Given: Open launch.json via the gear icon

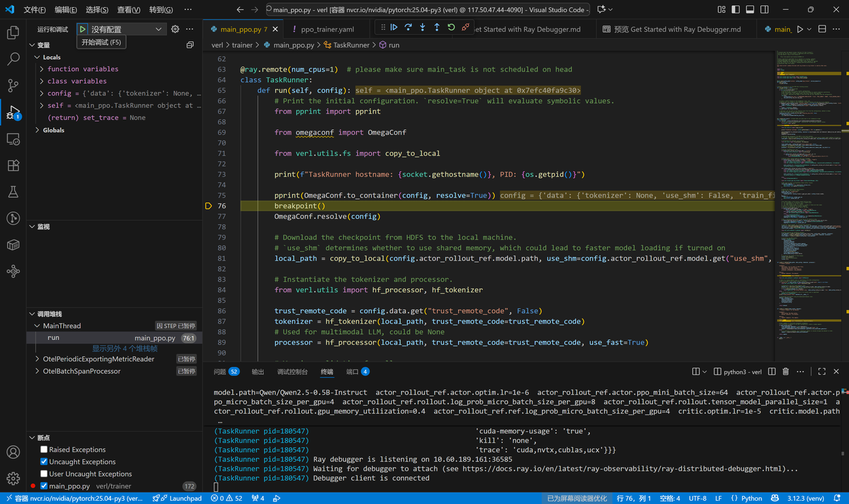Looking at the screenshot, I should pyautogui.click(x=175, y=29).
